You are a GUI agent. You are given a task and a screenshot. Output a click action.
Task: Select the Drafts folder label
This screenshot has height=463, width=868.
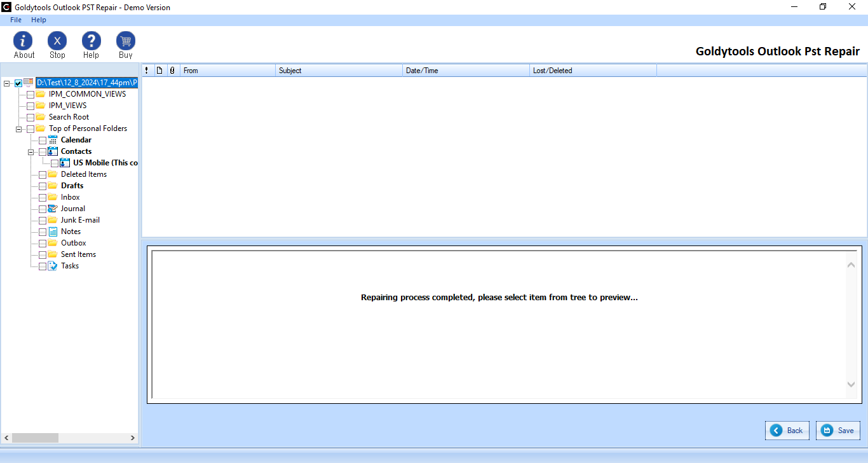[x=72, y=186]
